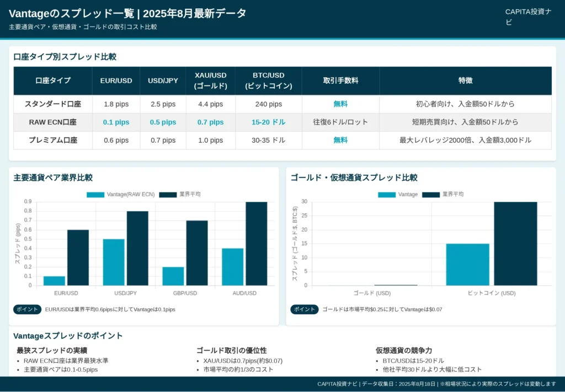Click the 市場平均の約1/3のコスト bullet

(x=238, y=369)
